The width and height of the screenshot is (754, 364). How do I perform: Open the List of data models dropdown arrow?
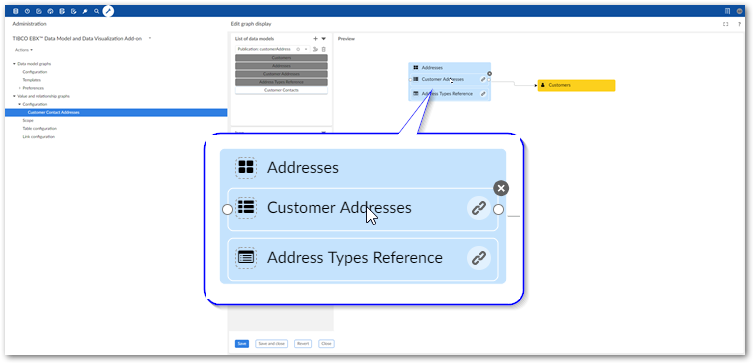pos(324,38)
